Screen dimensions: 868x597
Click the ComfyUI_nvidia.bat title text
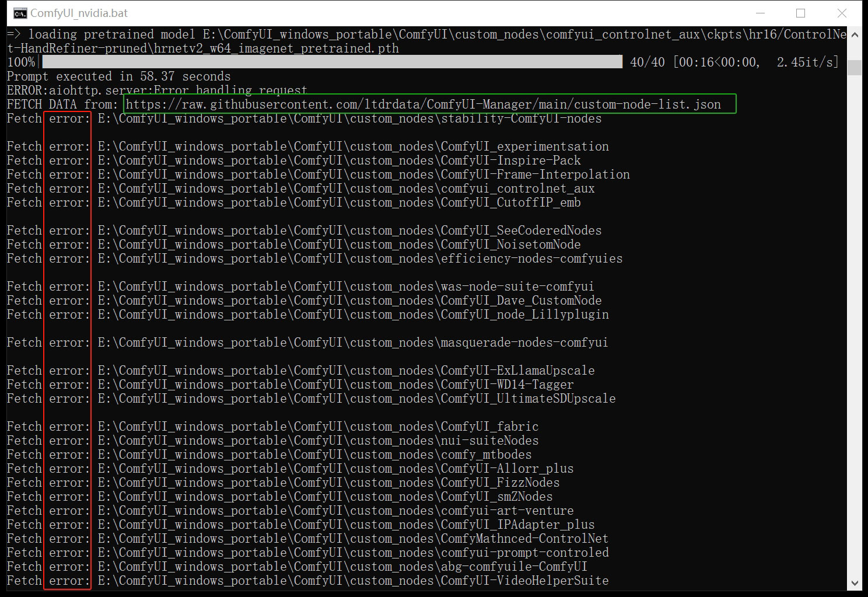pos(79,13)
